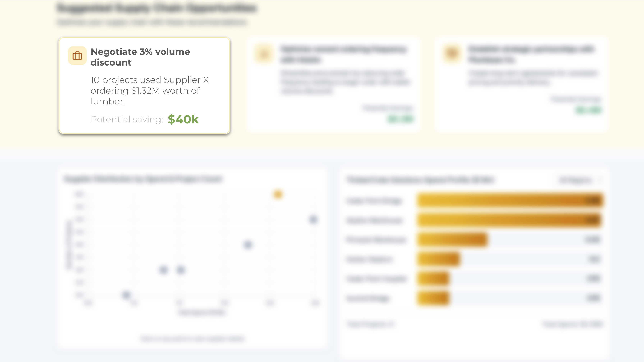Select the Supplier X lumber description text
Viewport: 644px width, 362px height.
149,90
